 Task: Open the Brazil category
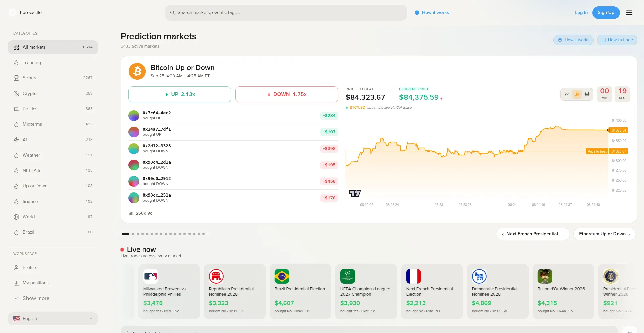[x=53, y=232]
